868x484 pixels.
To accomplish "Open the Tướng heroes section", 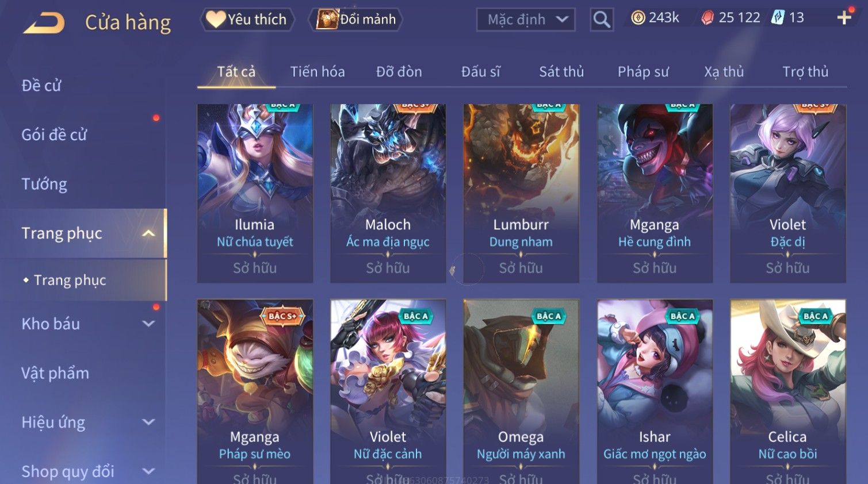I will 44,184.
